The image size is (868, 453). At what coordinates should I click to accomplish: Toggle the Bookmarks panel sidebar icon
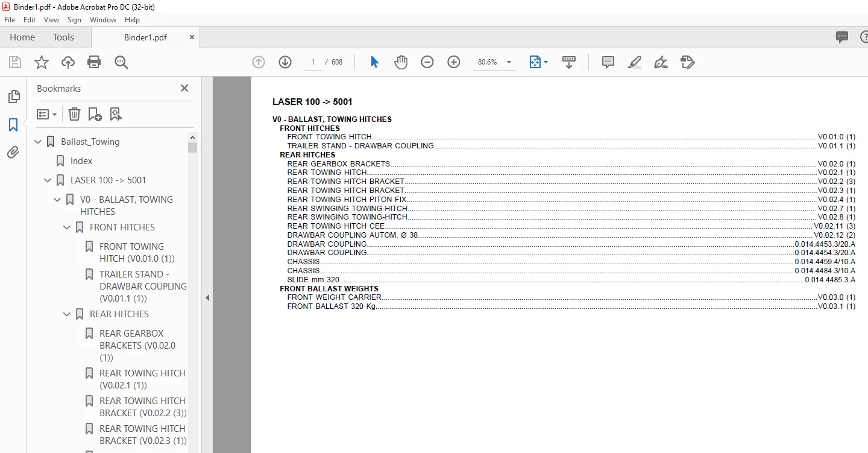(13, 125)
